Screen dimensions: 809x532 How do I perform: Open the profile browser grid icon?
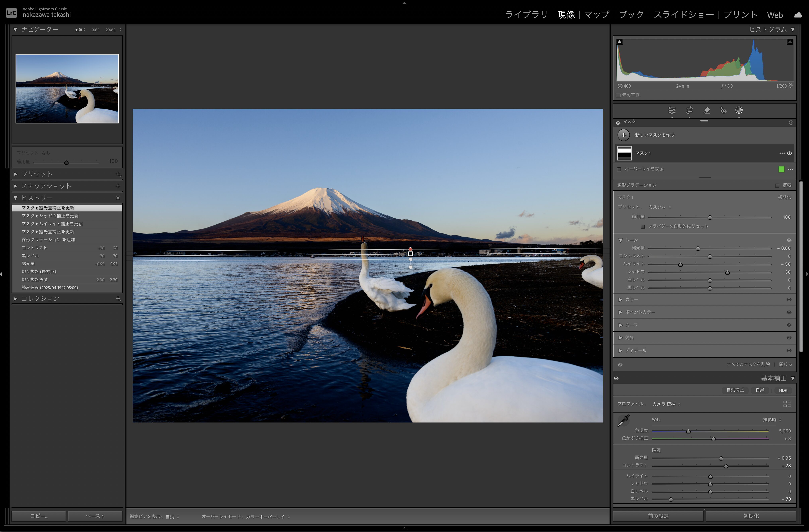[787, 404]
